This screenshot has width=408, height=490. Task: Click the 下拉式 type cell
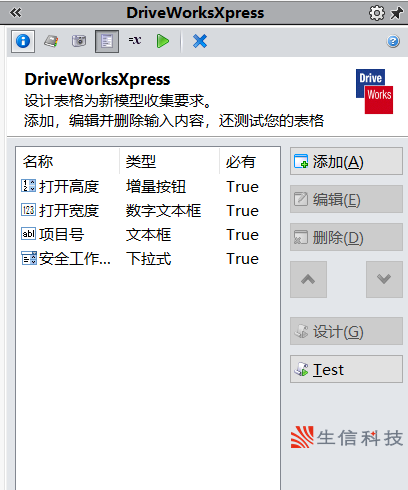coord(148,259)
